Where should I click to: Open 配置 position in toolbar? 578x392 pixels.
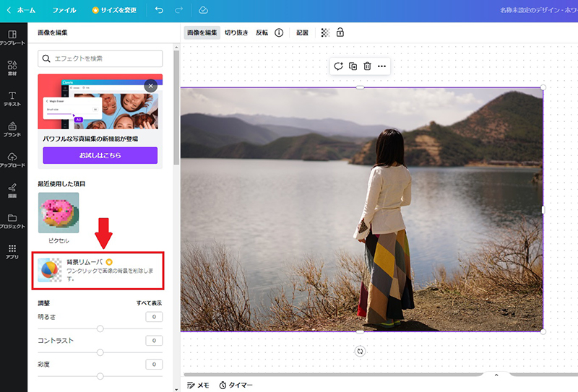(302, 32)
